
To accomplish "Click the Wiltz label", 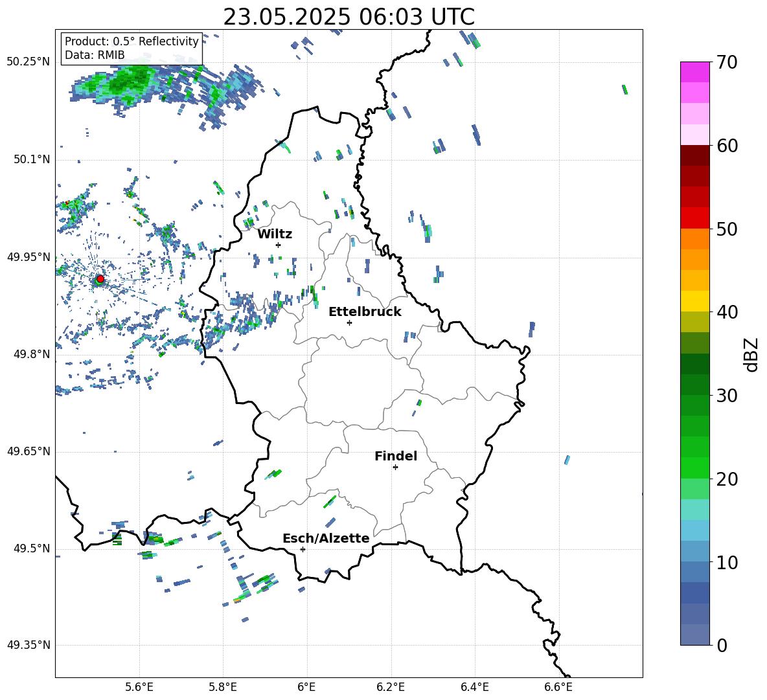I will click(275, 234).
